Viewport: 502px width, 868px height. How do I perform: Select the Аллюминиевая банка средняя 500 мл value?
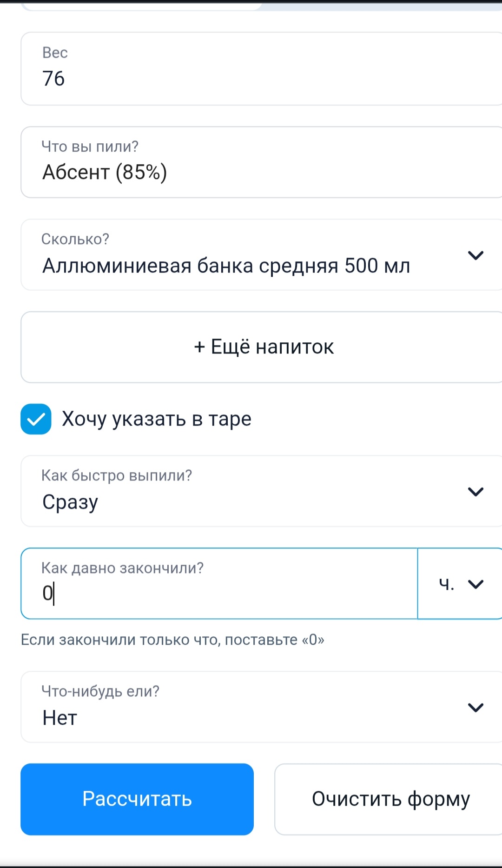(x=226, y=266)
